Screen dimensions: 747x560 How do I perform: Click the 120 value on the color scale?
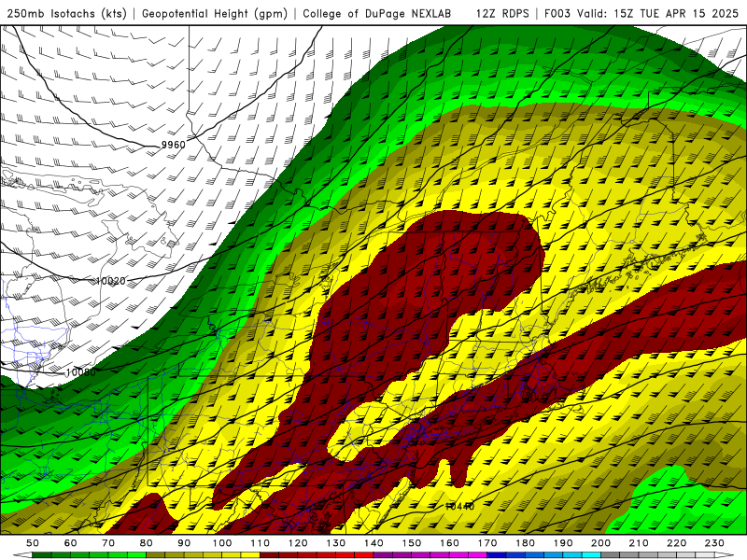point(298,543)
